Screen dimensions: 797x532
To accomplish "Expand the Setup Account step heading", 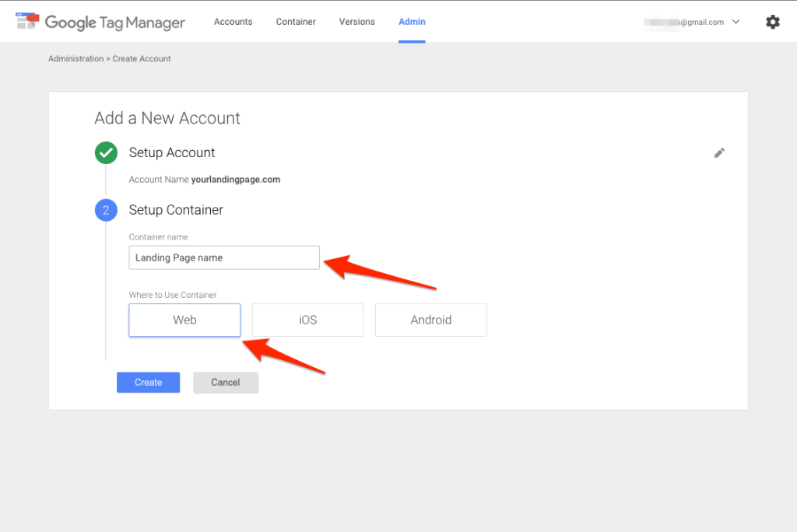I will click(x=172, y=152).
